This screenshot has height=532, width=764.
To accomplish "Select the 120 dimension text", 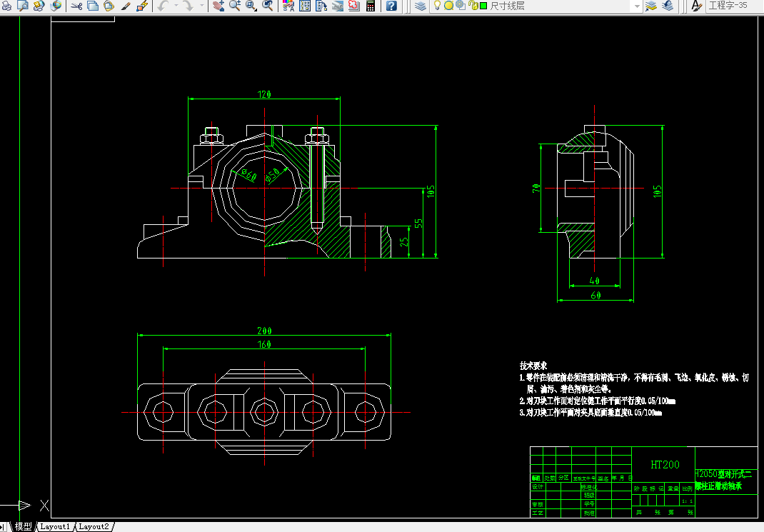I will 264,94.
